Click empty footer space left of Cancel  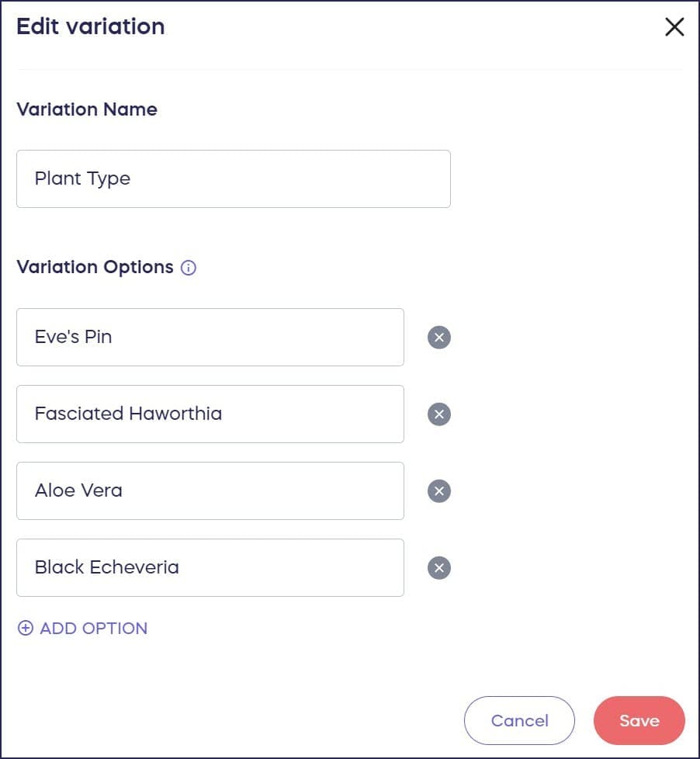click(233, 721)
